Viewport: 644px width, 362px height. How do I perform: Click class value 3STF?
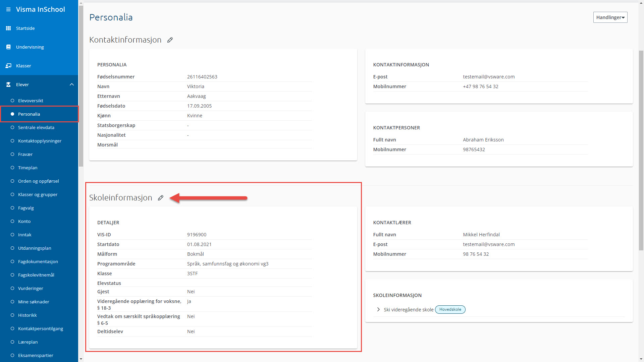point(193,274)
